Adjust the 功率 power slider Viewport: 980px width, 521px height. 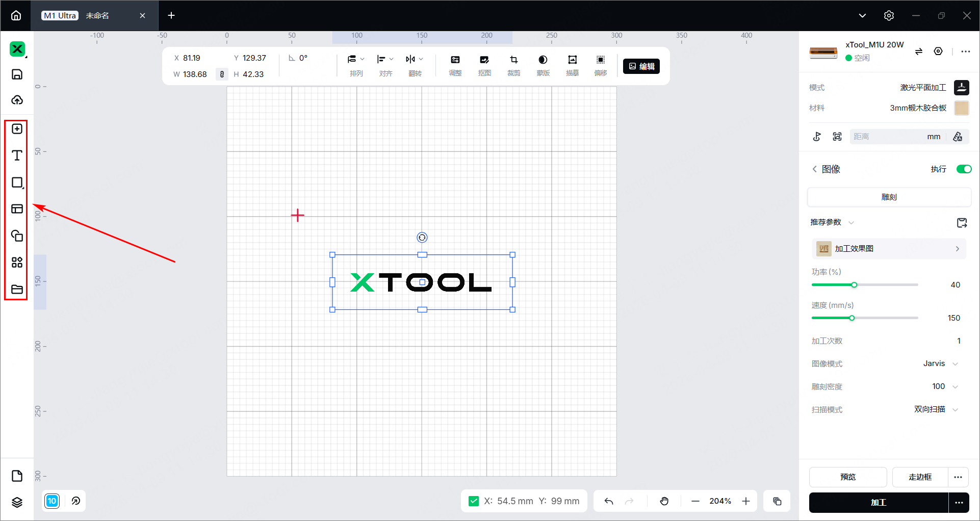pos(854,285)
